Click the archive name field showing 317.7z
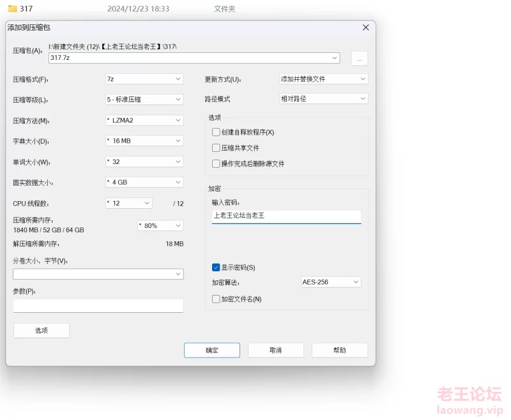 pyautogui.click(x=194, y=58)
